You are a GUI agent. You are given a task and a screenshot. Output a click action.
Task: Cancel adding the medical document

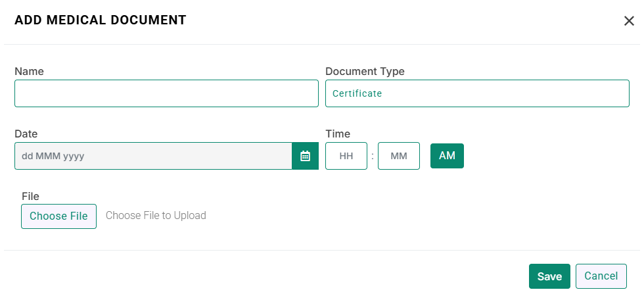pyautogui.click(x=601, y=276)
